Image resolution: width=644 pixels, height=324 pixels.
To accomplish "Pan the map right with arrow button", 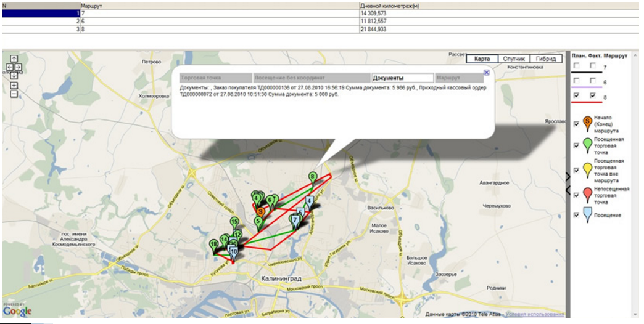I will point(19,67).
